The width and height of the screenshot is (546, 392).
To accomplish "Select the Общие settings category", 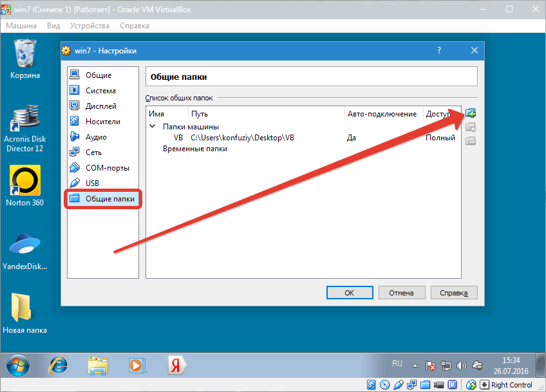I will [103, 75].
